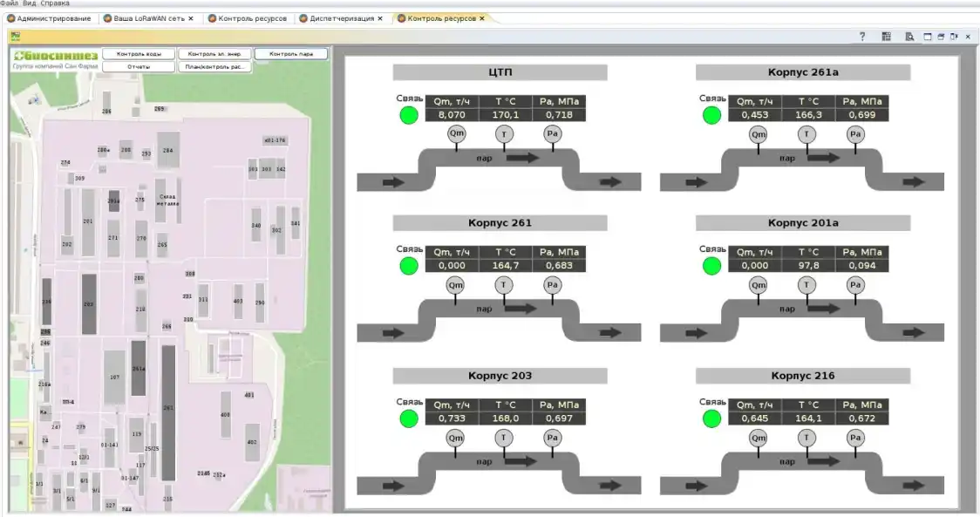This screenshot has width=980, height=517.
Task: Click the Qm value field for ЦТП
Action: point(452,115)
